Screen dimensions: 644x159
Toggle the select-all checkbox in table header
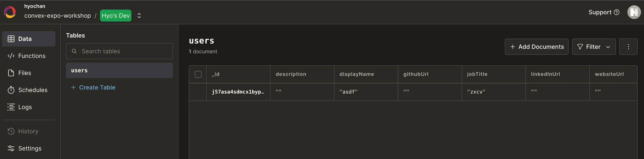tap(198, 74)
